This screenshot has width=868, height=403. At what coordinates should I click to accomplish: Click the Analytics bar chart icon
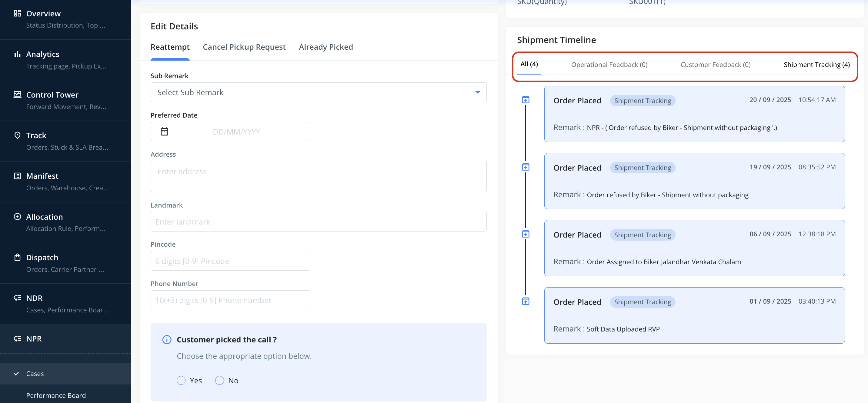(x=17, y=54)
